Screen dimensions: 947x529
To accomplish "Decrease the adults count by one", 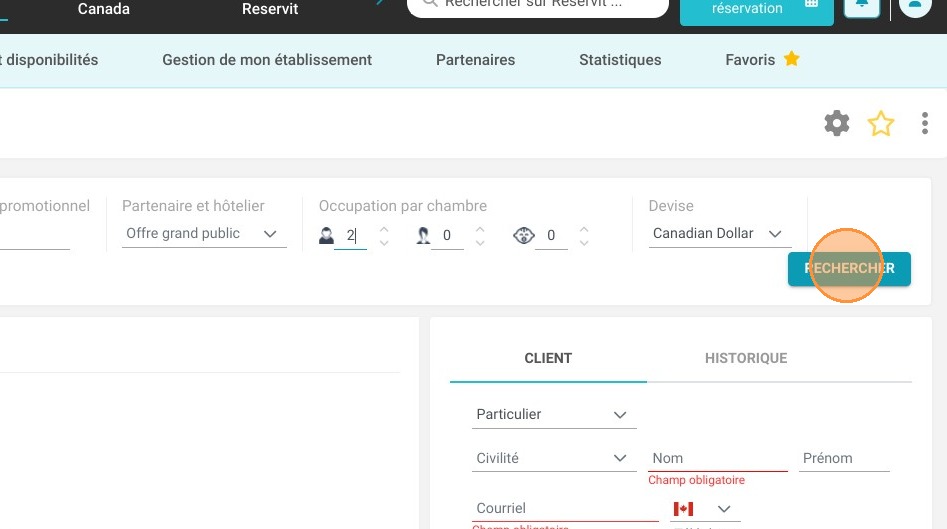I will point(384,243).
